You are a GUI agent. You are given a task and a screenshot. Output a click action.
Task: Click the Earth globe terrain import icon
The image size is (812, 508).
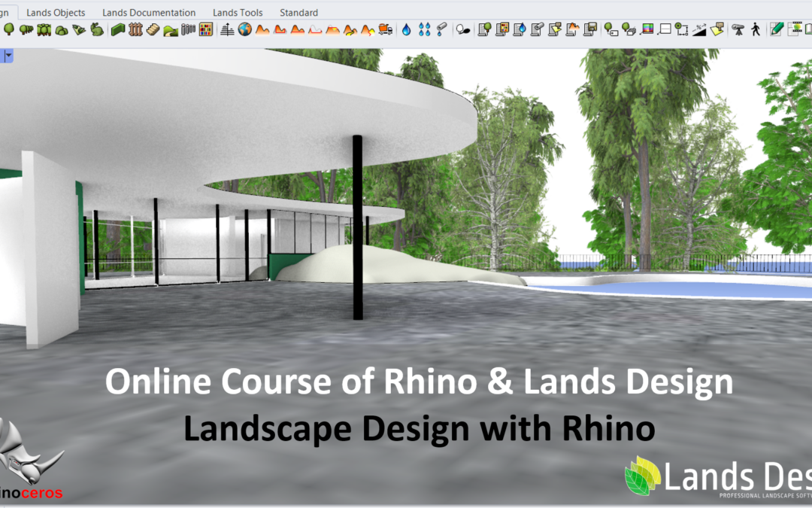(245, 29)
